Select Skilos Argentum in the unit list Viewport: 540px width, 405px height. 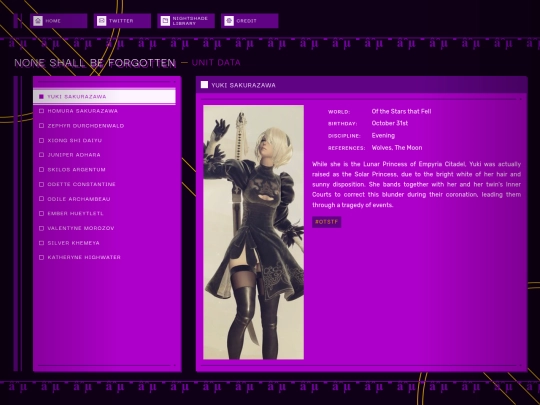tap(104, 170)
